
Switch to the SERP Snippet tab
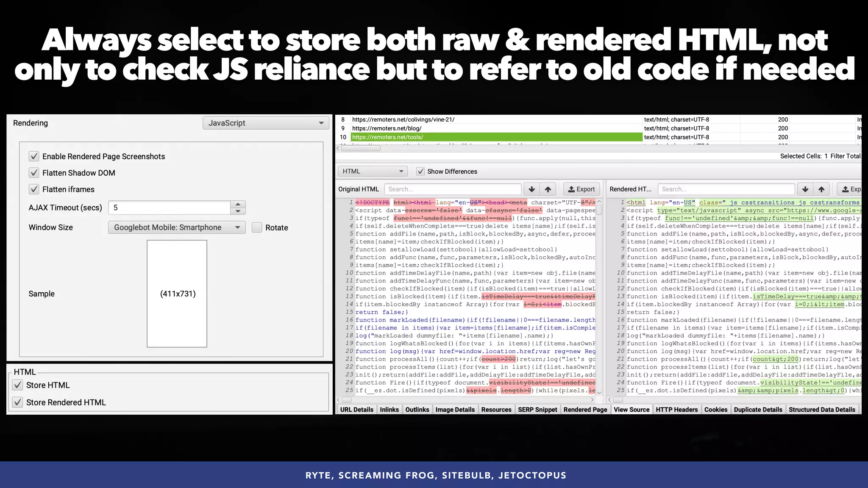coord(537,410)
